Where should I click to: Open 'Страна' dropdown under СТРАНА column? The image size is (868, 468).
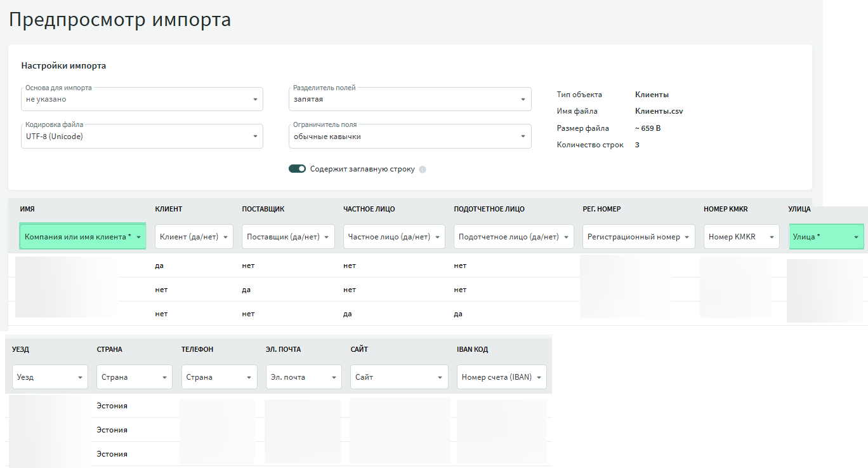134,377
